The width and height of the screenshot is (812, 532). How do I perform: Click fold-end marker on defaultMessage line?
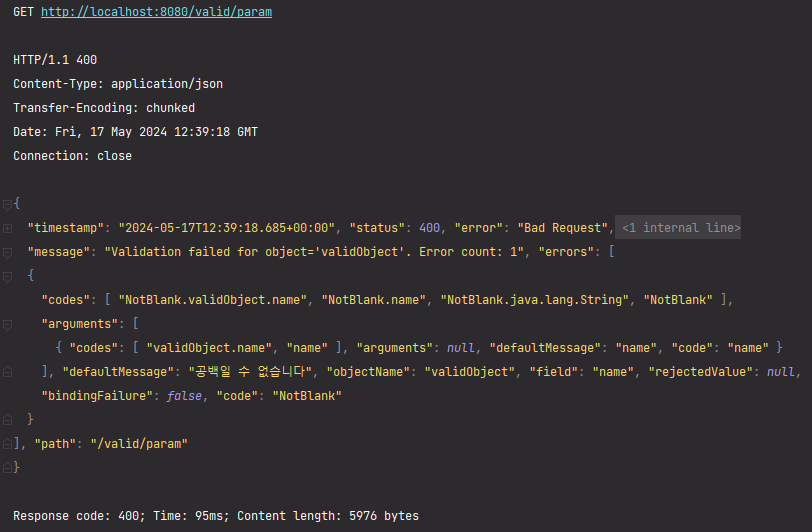7,372
